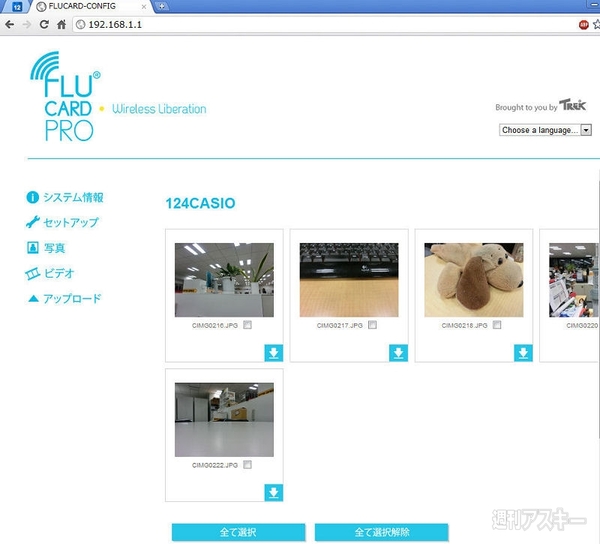The width and height of the screenshot is (600, 544).
Task: Reload the page with the refresh icon
Action: pyautogui.click(x=44, y=24)
